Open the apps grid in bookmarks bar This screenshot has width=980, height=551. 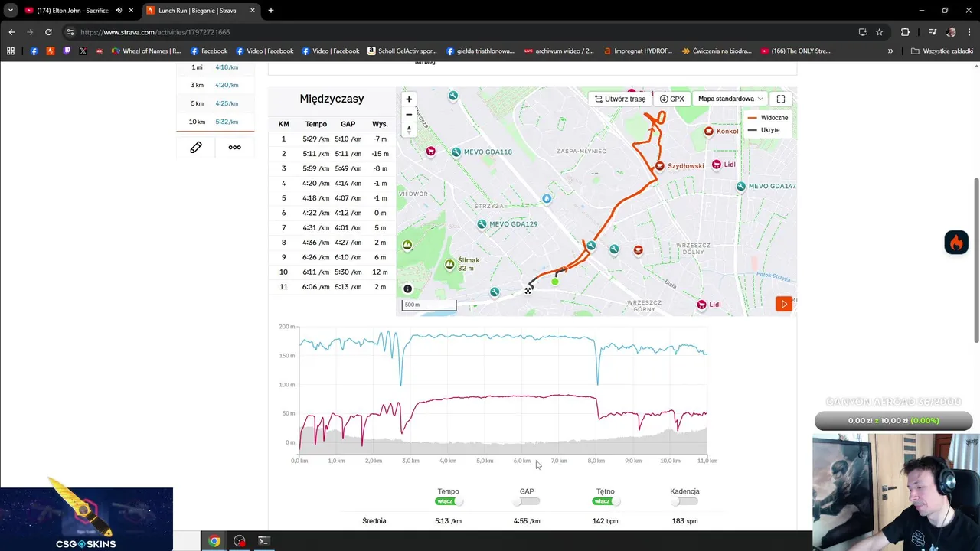[x=11, y=51]
